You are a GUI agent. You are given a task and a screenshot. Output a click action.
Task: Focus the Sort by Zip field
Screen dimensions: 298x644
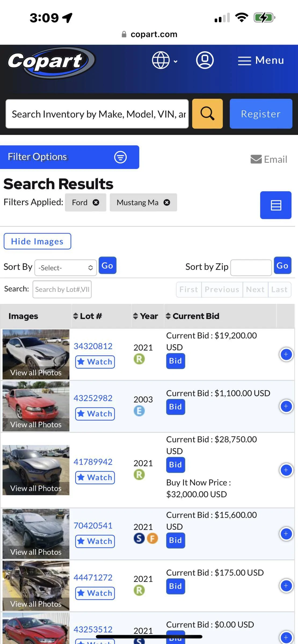coord(251,268)
